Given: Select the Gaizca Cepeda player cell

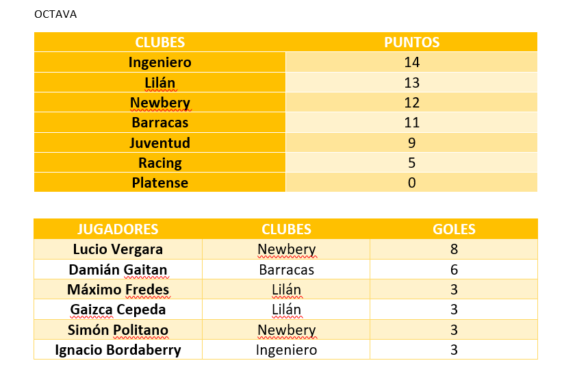Looking at the screenshot, I should (x=118, y=310).
